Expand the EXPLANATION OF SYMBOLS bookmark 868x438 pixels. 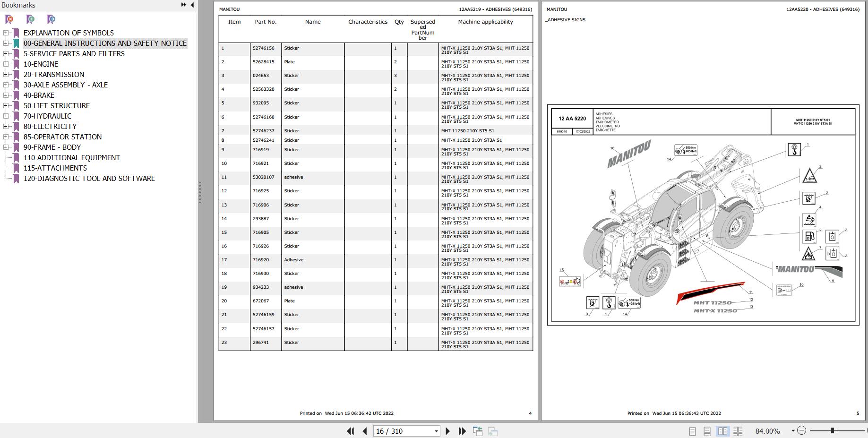click(x=6, y=33)
